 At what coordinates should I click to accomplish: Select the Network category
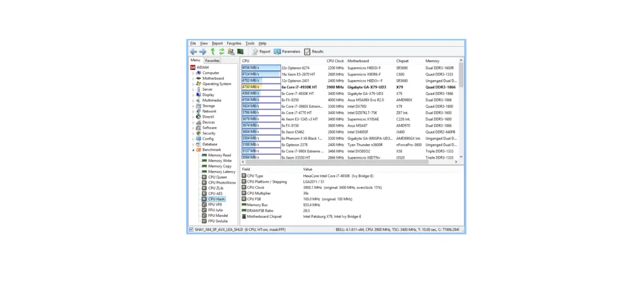click(209, 111)
